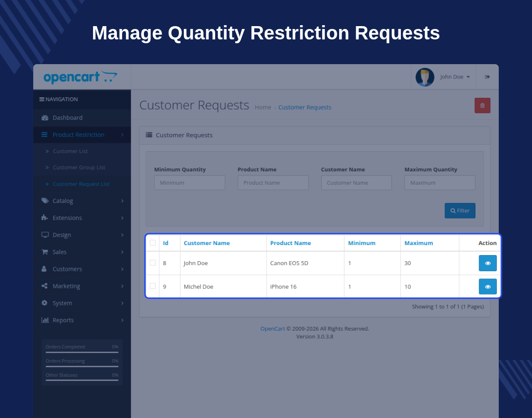The height and width of the screenshot is (418, 532).
Task: Click the eye view button for John Doe
Action: pyautogui.click(x=487, y=263)
